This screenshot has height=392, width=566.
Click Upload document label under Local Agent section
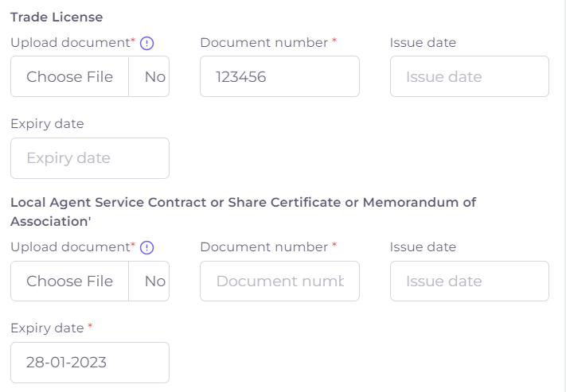[70, 247]
